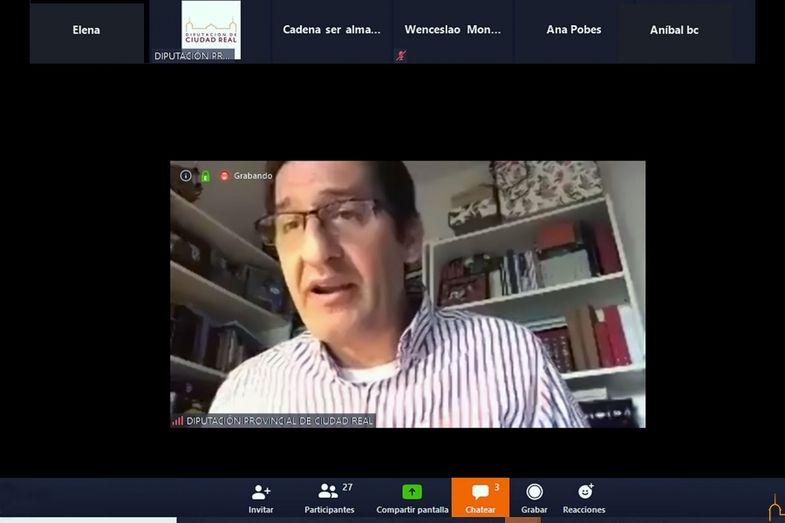785x523 pixels.
Task: Select the Diputación de Ciudad Real logo thumbnail
Action: [x=210, y=29]
